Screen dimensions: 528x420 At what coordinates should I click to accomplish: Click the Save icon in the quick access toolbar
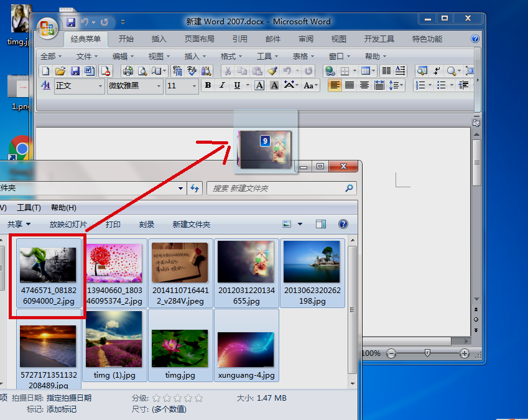click(x=71, y=22)
